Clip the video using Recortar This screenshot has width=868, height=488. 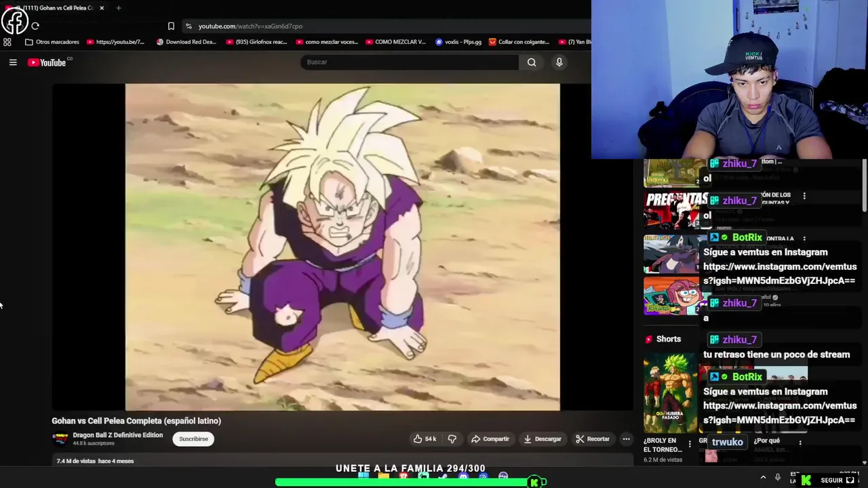[x=593, y=439]
